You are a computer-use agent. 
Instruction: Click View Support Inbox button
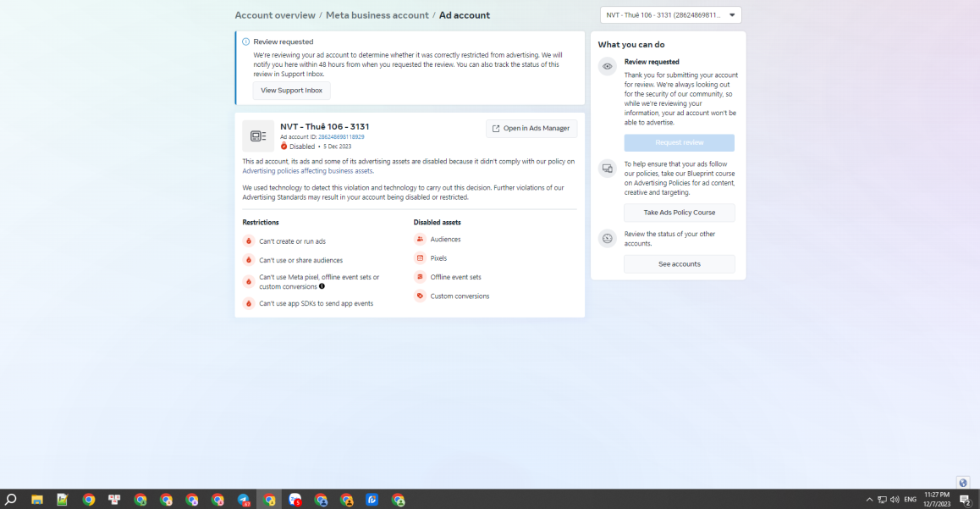coord(291,90)
